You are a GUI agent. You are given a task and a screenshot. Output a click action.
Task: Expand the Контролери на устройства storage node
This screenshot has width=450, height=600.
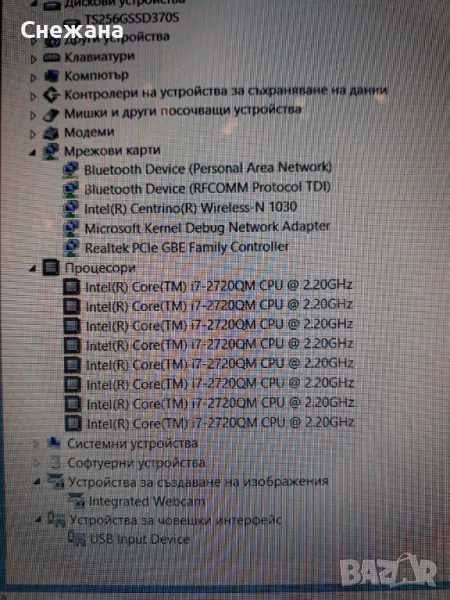tap(33, 96)
